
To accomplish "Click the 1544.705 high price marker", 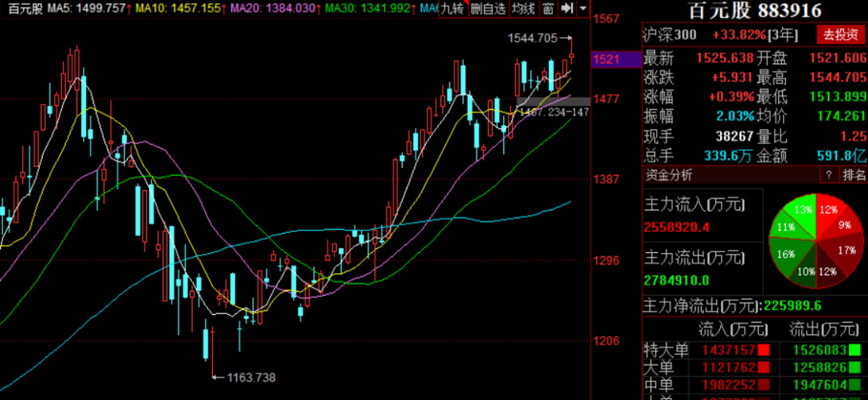I will (x=533, y=39).
